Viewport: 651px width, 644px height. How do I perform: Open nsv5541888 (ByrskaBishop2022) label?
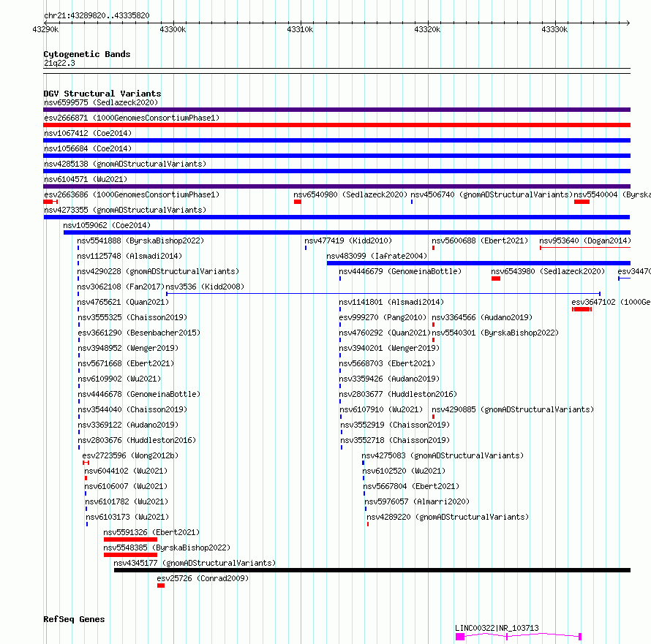point(140,240)
